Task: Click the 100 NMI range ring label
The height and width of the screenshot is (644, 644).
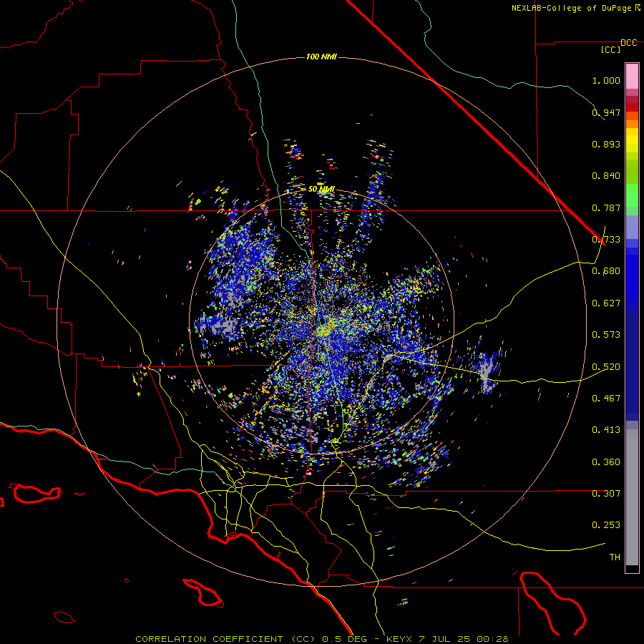Action: tap(321, 57)
